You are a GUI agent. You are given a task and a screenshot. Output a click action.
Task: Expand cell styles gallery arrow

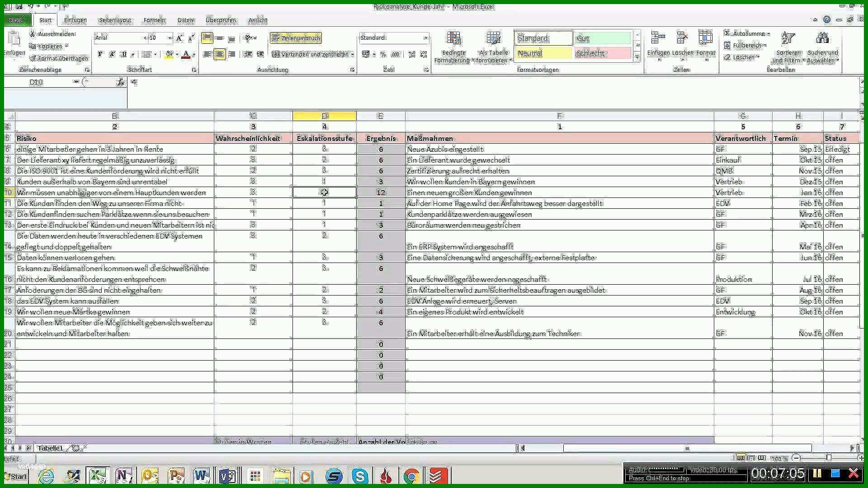[637, 57]
